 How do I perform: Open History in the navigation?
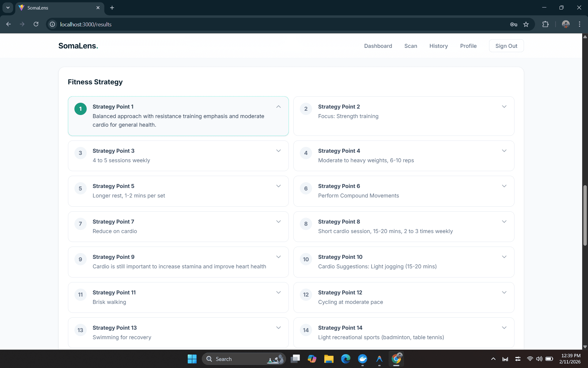[439, 46]
